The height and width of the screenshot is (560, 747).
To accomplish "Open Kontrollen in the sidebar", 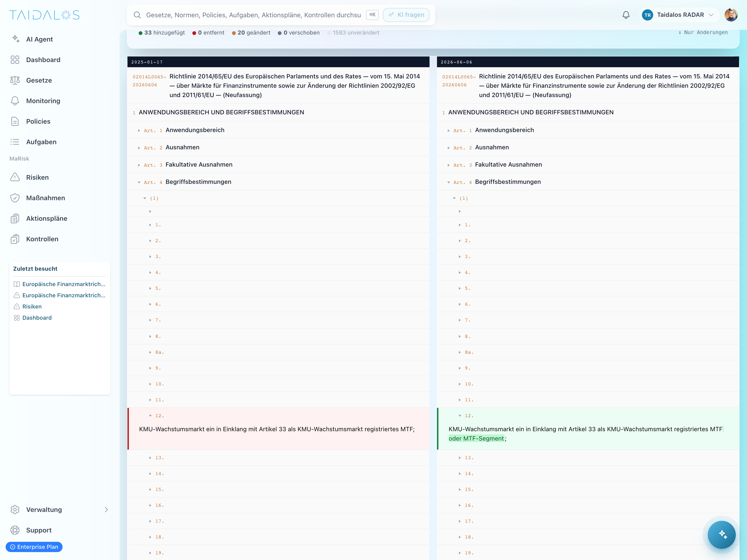I will [x=42, y=239].
